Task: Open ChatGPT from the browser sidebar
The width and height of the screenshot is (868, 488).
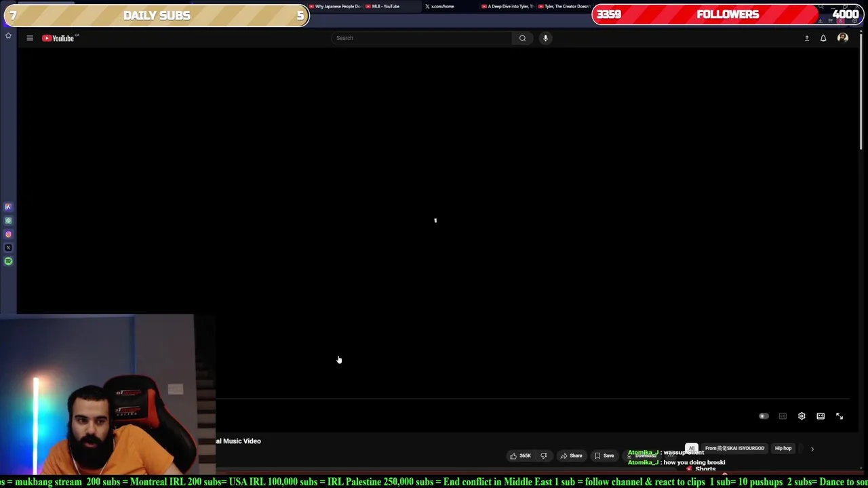Action: [x=8, y=220]
